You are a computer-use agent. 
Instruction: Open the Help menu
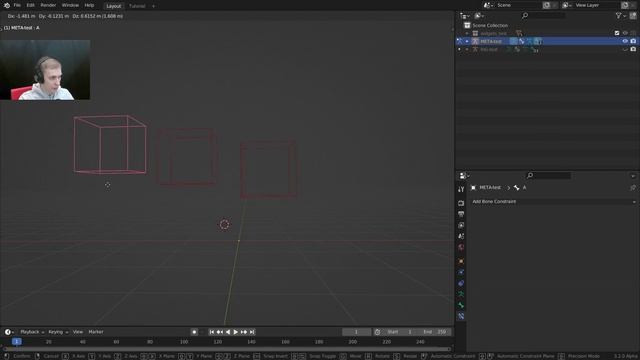pyautogui.click(x=89, y=5)
